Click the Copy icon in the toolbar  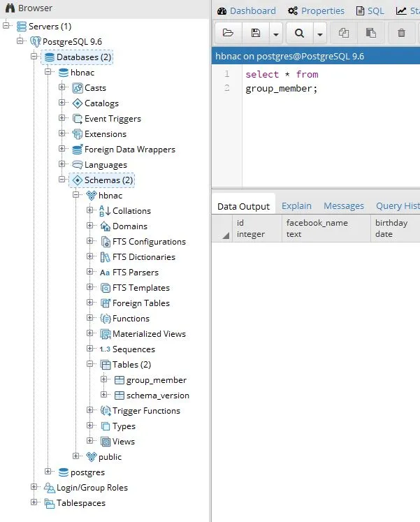[343, 33]
